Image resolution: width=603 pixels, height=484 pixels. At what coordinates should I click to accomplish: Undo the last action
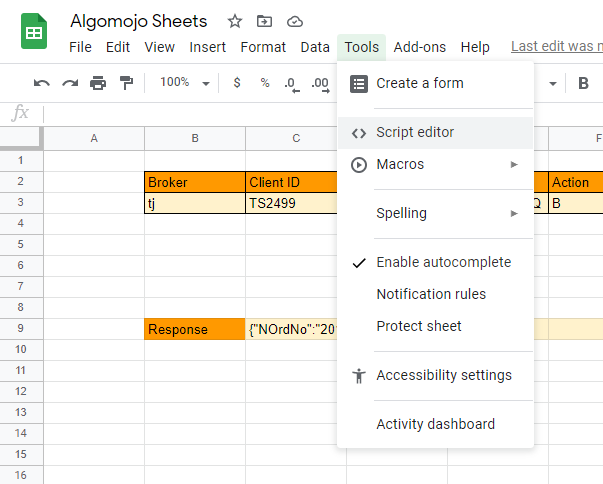click(x=42, y=83)
